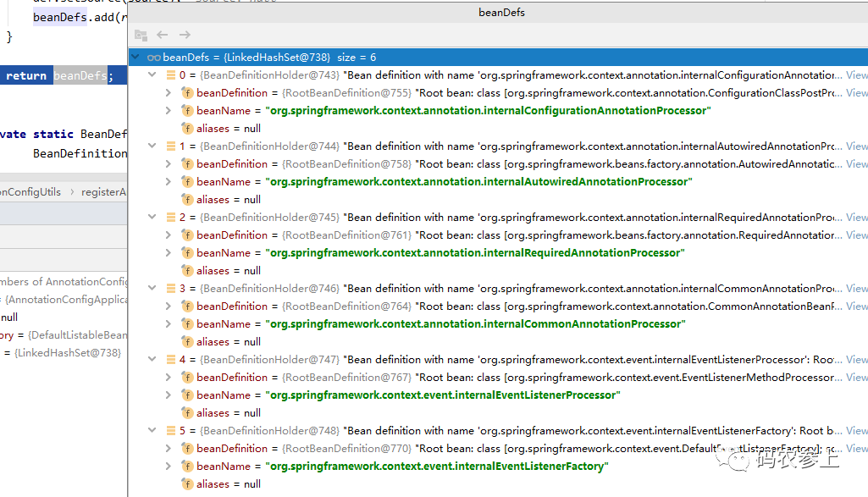Image resolution: width=868 pixels, height=497 pixels.
Task: Click field icon of aliases under element 3
Action: (x=187, y=341)
